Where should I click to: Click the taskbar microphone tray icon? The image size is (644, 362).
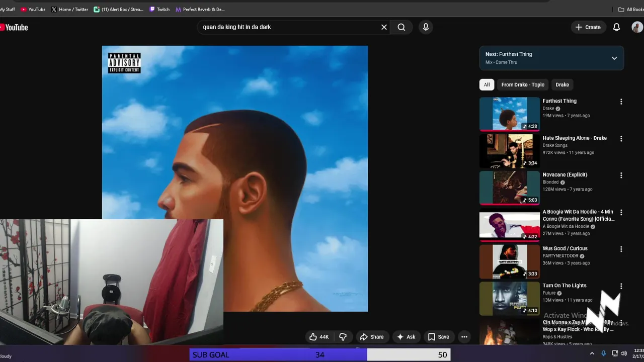[603, 353]
